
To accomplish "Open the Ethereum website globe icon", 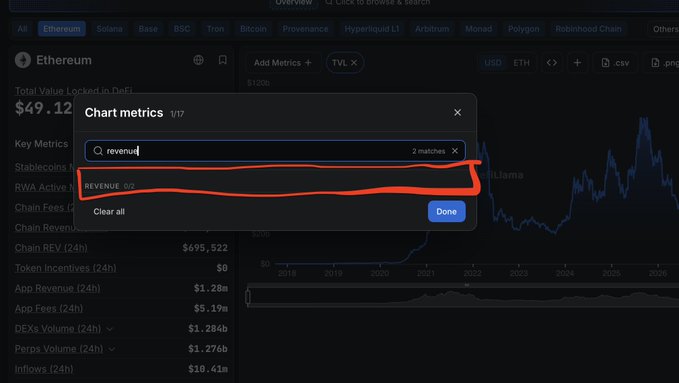I will coord(198,60).
